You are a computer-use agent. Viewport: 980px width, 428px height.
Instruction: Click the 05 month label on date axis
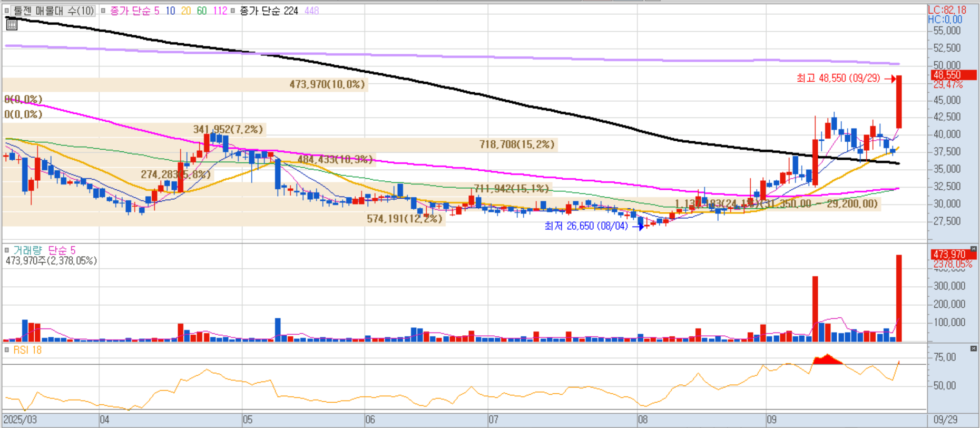(248, 420)
